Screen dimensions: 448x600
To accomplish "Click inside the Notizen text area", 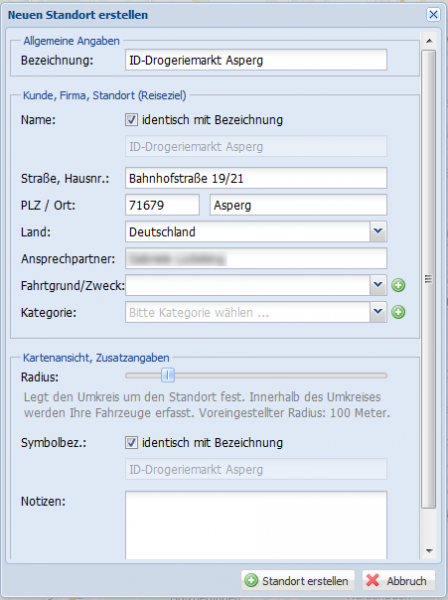I will tap(256, 526).
